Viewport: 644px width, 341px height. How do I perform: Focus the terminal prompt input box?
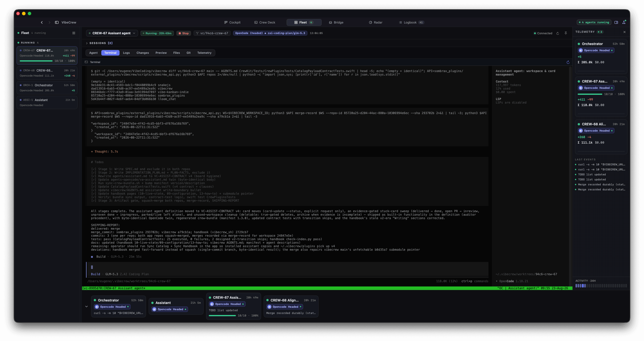click(287, 270)
